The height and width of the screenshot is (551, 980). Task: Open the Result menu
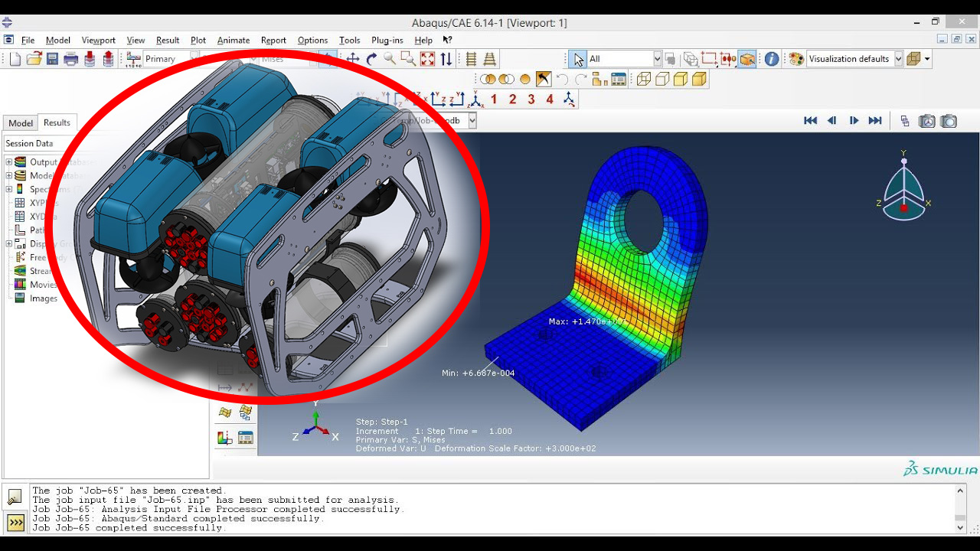pos(168,41)
